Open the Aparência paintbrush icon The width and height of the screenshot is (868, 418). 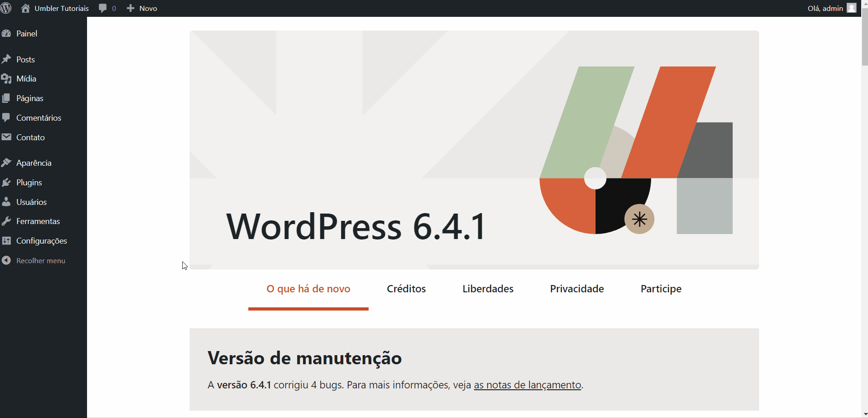(x=7, y=163)
